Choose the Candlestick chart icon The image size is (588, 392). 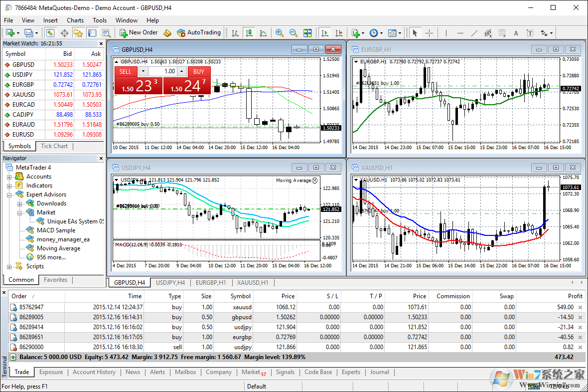click(x=250, y=33)
